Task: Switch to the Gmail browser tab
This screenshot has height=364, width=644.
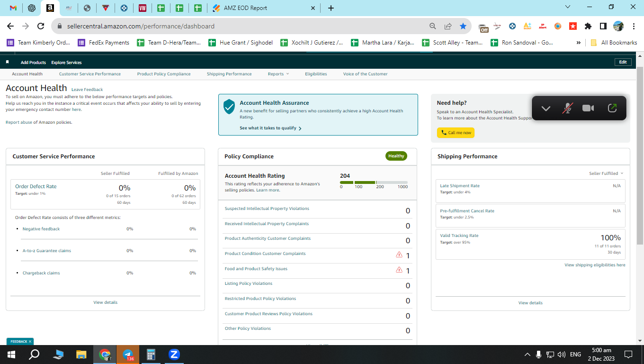Action: [14, 8]
